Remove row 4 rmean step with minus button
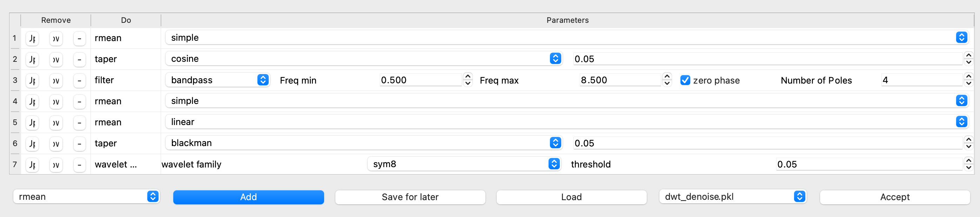 tap(80, 101)
